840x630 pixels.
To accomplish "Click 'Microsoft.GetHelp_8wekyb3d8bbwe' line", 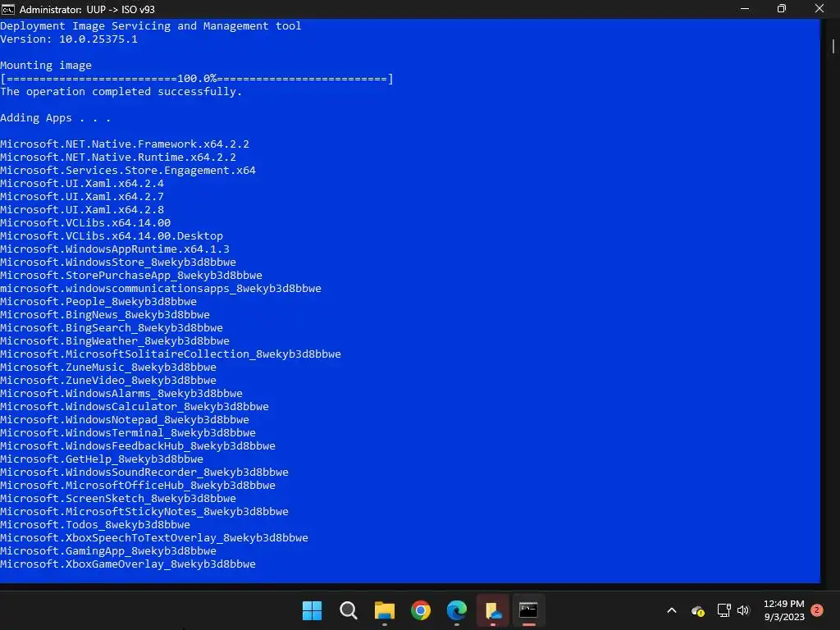I will tap(102, 459).
